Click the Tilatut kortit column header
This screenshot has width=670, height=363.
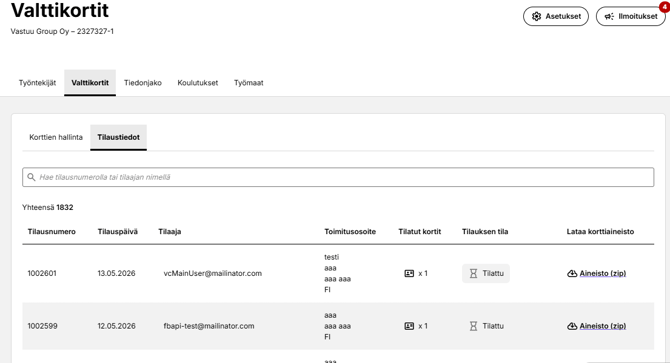[x=420, y=231]
